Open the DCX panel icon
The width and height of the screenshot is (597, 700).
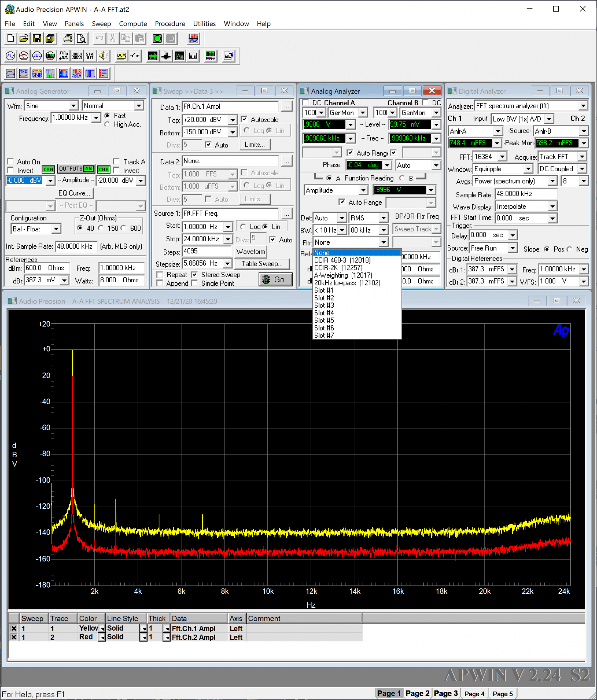[121, 56]
